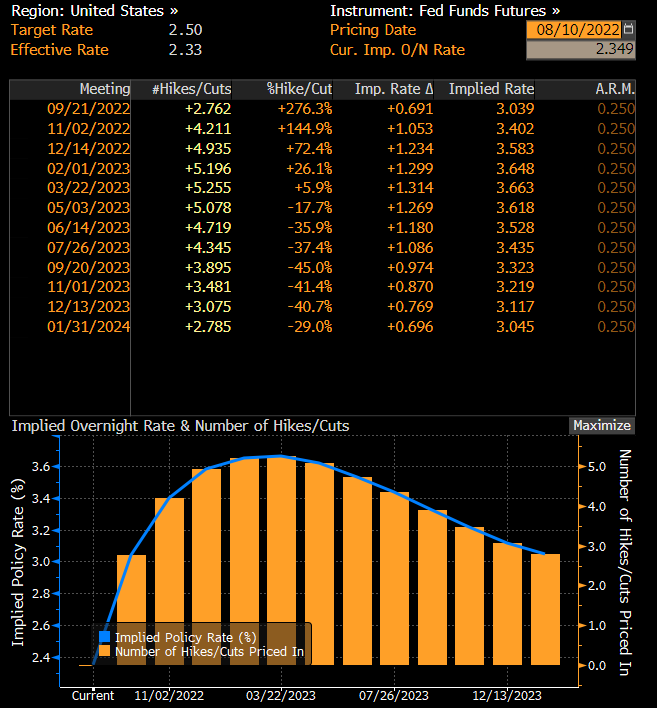Click the Maximize chart button
Image resolution: width=657 pixels, height=708 pixels.
pyautogui.click(x=601, y=425)
